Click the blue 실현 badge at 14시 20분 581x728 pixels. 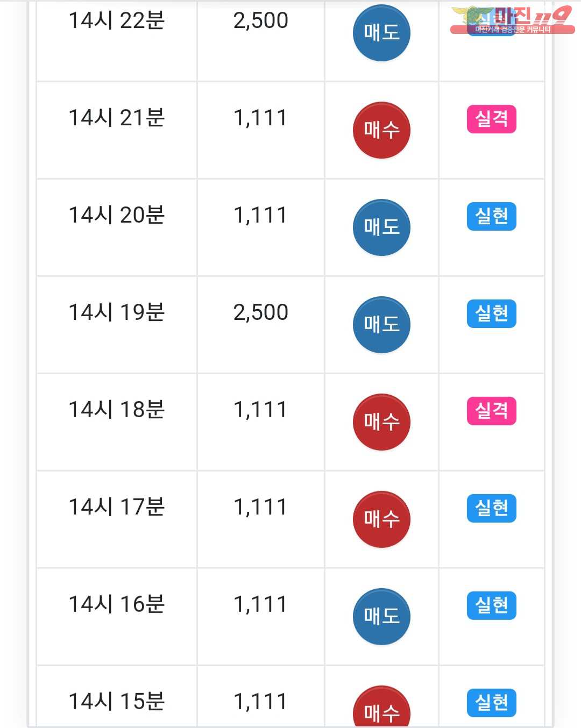coord(491,216)
